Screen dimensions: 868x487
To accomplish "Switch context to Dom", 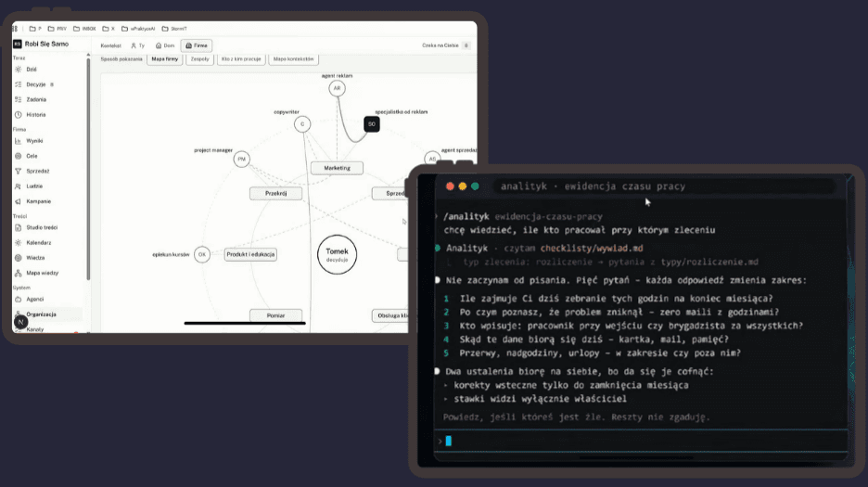I will coord(165,45).
